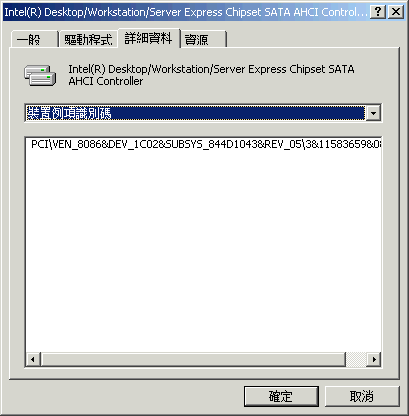The width and height of the screenshot is (409, 416).
Task: Select the 詳細資料 tab
Action: [149, 38]
